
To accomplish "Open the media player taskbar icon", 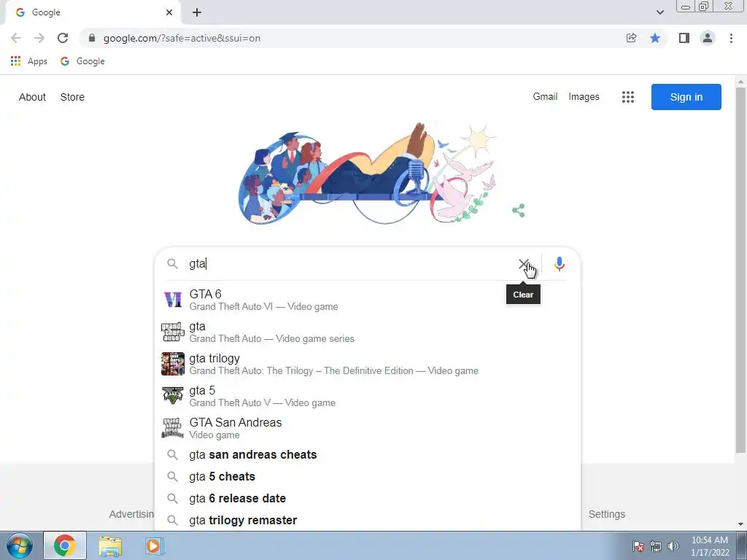I will click(x=154, y=545).
